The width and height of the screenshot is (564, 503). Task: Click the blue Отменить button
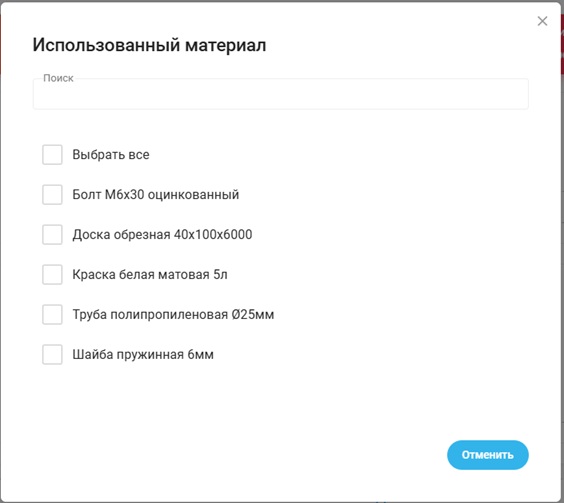[x=488, y=455]
